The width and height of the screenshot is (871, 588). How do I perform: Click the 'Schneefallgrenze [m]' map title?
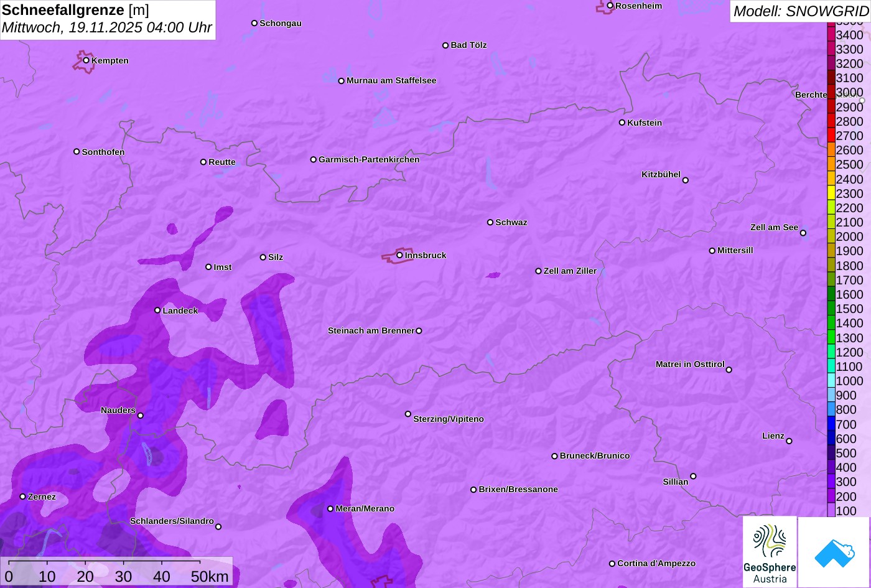[x=75, y=10]
